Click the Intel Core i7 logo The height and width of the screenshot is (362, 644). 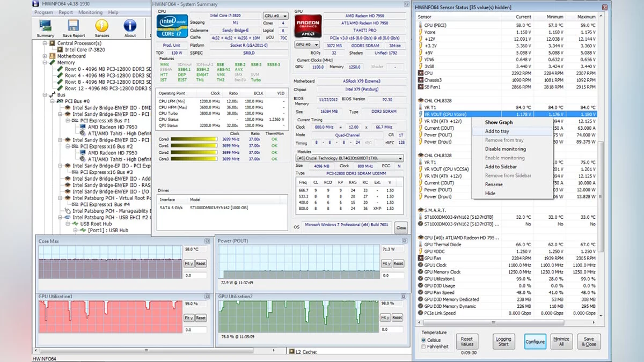point(172,26)
